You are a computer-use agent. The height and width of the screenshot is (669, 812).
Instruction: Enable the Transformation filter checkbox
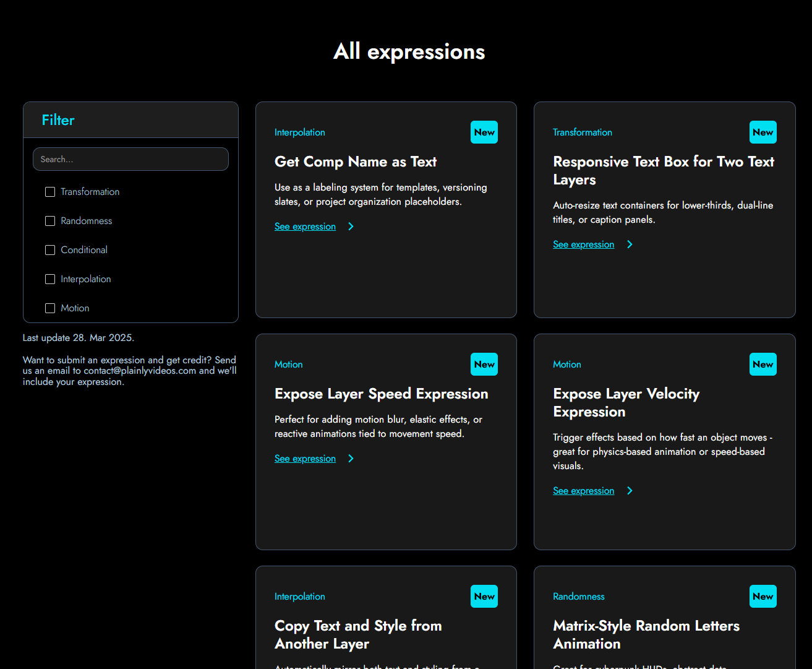[x=50, y=192]
